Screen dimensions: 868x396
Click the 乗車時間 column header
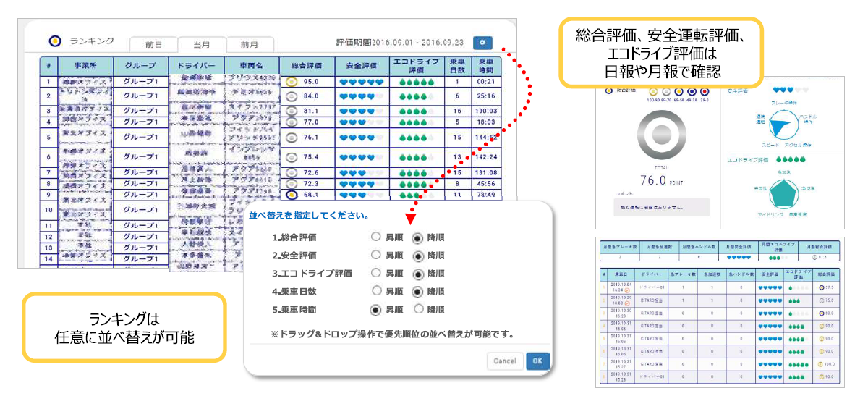pyautogui.click(x=486, y=66)
